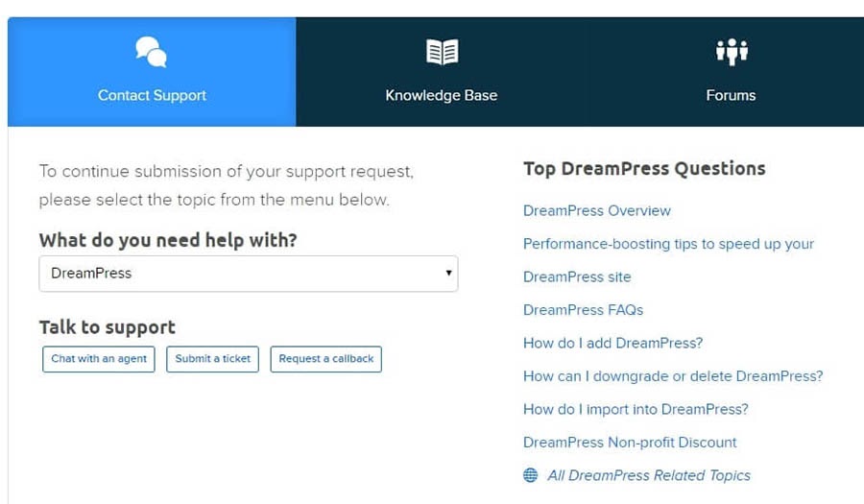Click the chat bubbles Contact Support icon
The height and width of the screenshot is (504, 864).
click(152, 52)
